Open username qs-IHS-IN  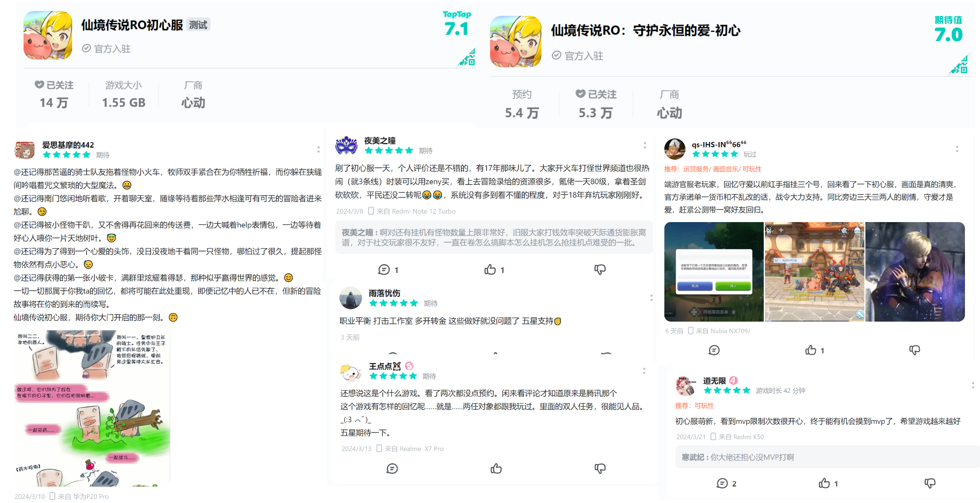[719, 144]
